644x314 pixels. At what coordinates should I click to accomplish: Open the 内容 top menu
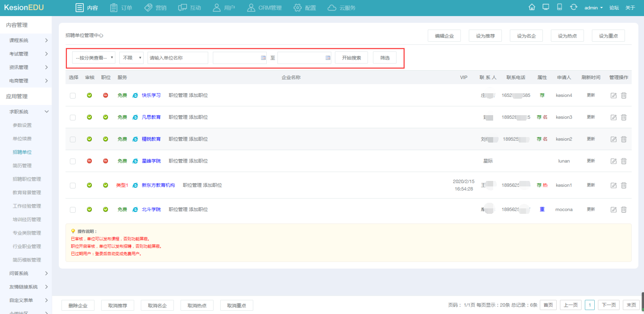pyautogui.click(x=87, y=8)
